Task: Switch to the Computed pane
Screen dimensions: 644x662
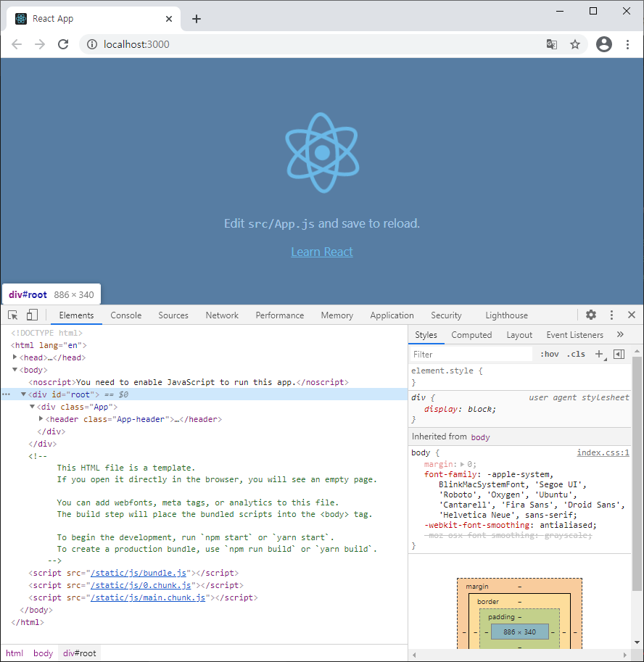Action: click(x=471, y=335)
